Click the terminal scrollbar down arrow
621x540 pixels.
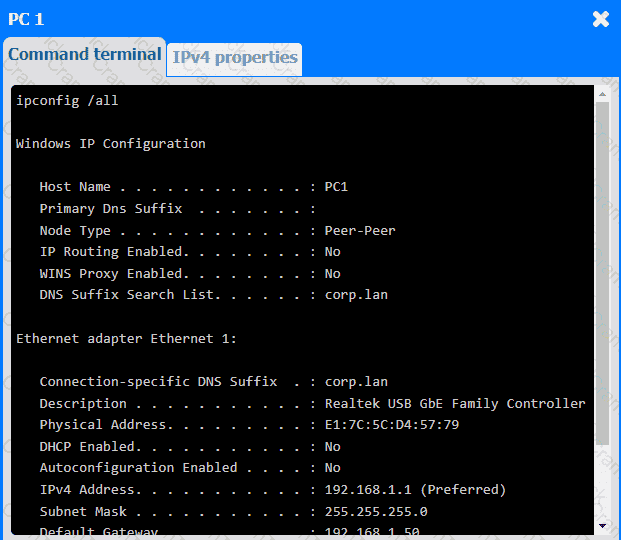(602, 525)
